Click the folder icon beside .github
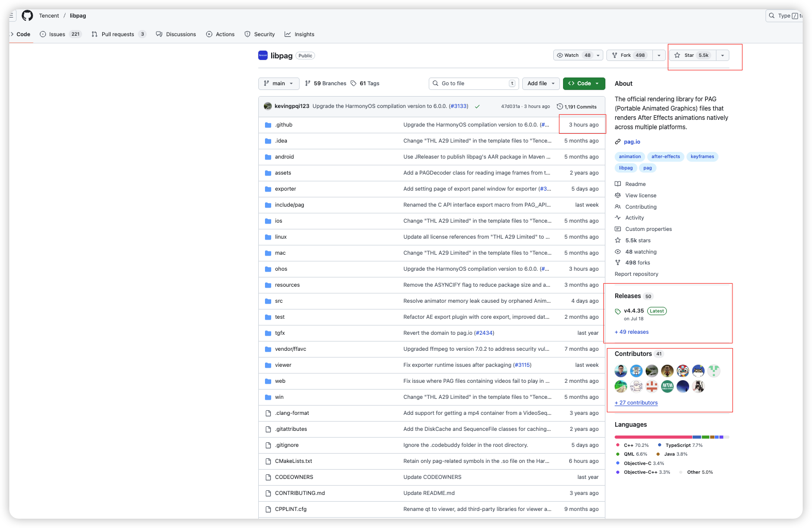The width and height of the screenshot is (812, 528). tap(268, 125)
